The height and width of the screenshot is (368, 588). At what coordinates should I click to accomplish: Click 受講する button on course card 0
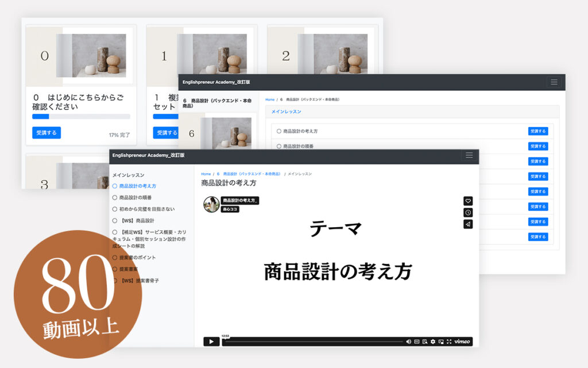47,133
